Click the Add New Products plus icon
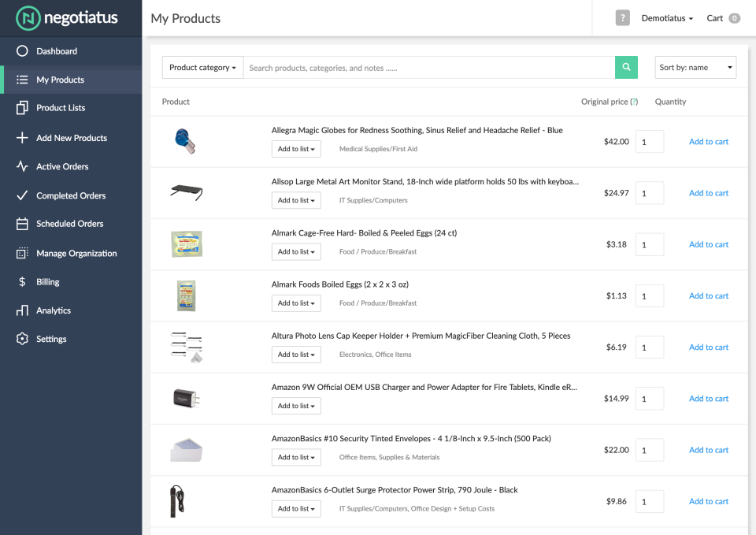Image resolution: width=756 pixels, height=535 pixels. coord(21,137)
